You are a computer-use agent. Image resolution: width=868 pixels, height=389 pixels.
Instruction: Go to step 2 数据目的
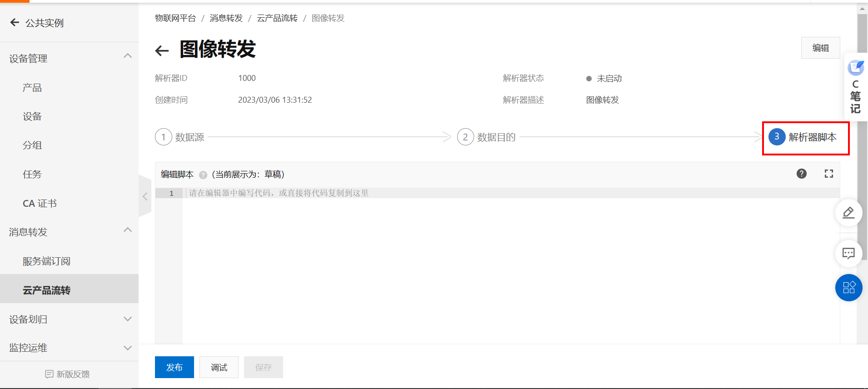click(x=486, y=137)
